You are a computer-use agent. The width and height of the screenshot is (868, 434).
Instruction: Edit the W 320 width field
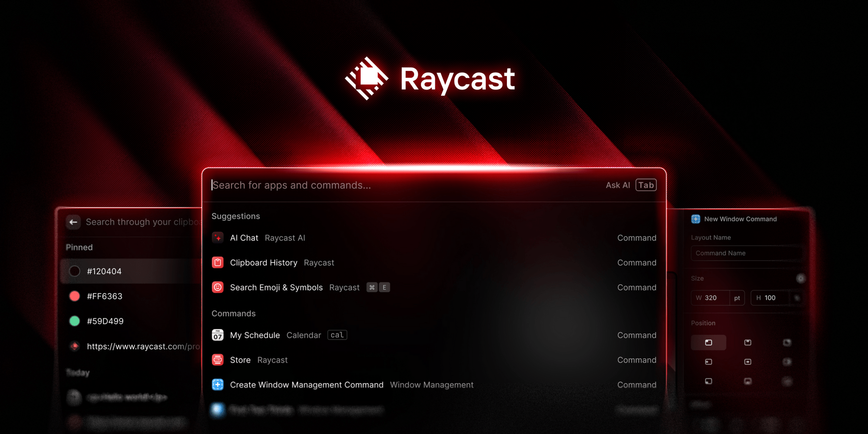pyautogui.click(x=710, y=298)
